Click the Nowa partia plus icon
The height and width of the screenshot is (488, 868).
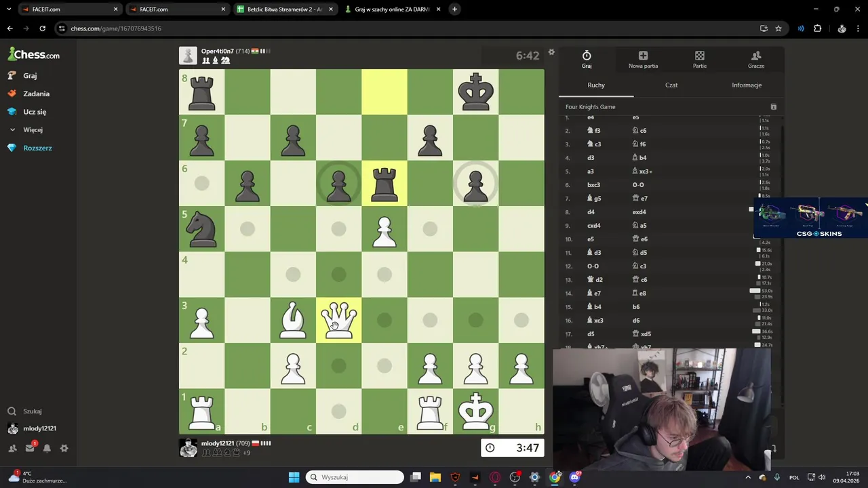[x=643, y=60]
